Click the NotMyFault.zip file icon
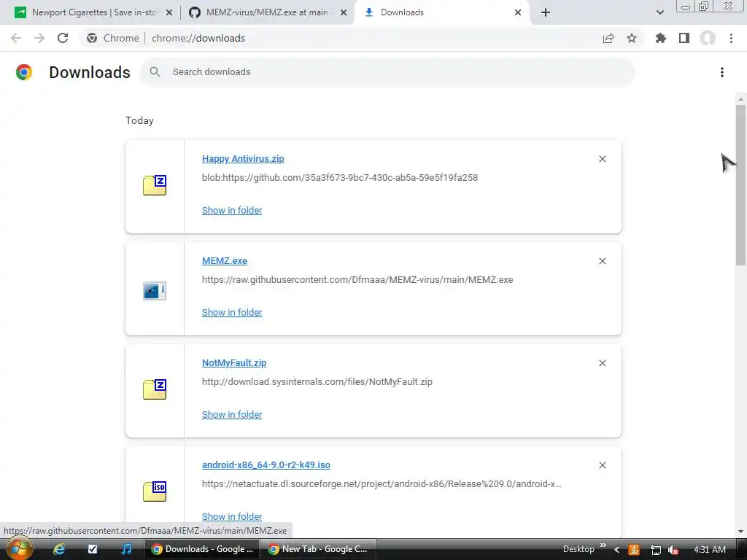The width and height of the screenshot is (747, 560). pyautogui.click(x=155, y=389)
